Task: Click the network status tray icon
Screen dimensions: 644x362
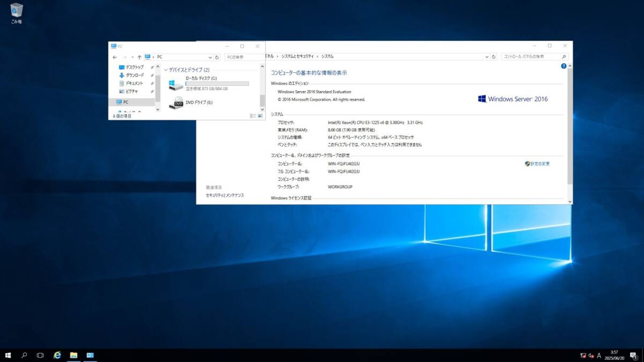Action: click(583, 355)
